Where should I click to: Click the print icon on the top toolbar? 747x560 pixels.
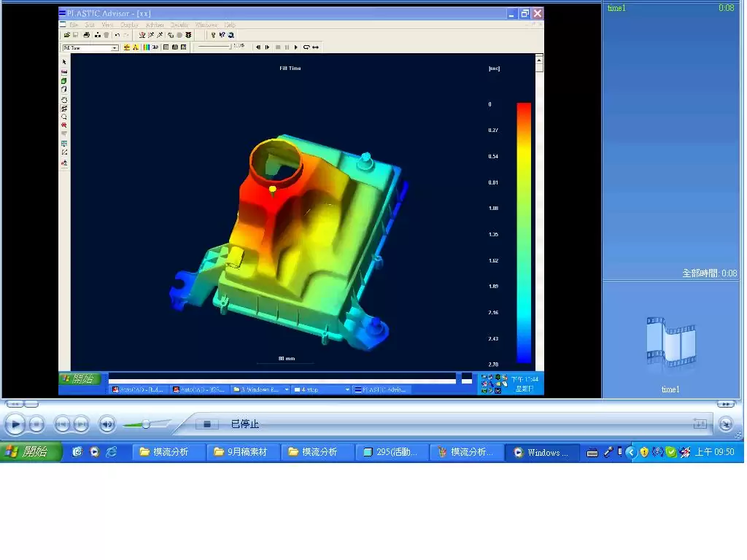(87, 34)
